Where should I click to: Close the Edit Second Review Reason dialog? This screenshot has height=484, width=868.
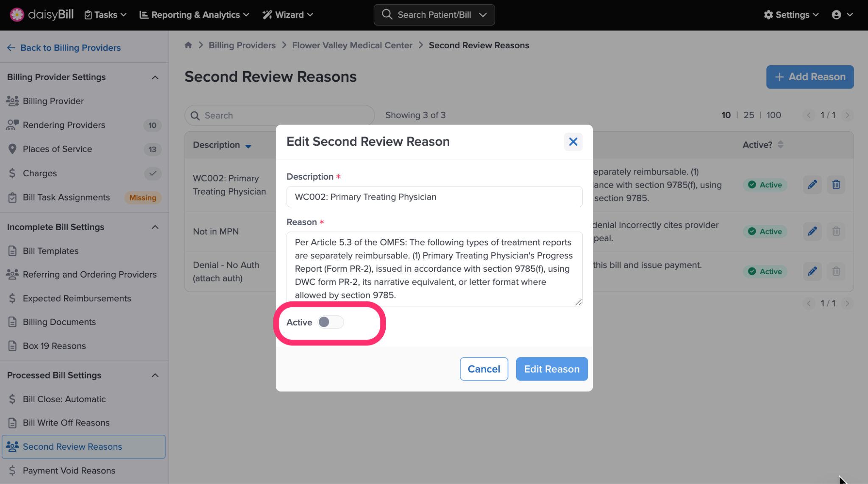pos(573,142)
